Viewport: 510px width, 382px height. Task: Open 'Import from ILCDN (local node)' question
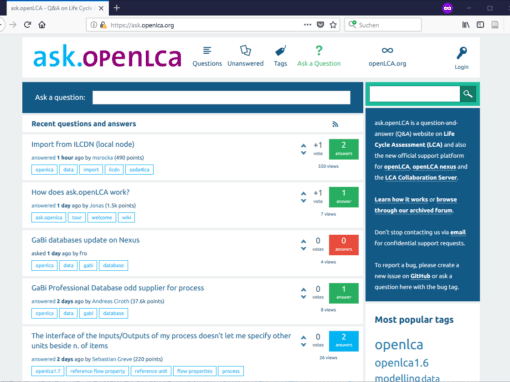(83, 144)
